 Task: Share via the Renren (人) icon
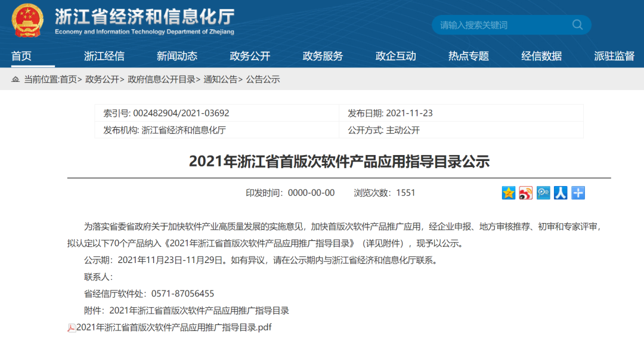tap(561, 193)
